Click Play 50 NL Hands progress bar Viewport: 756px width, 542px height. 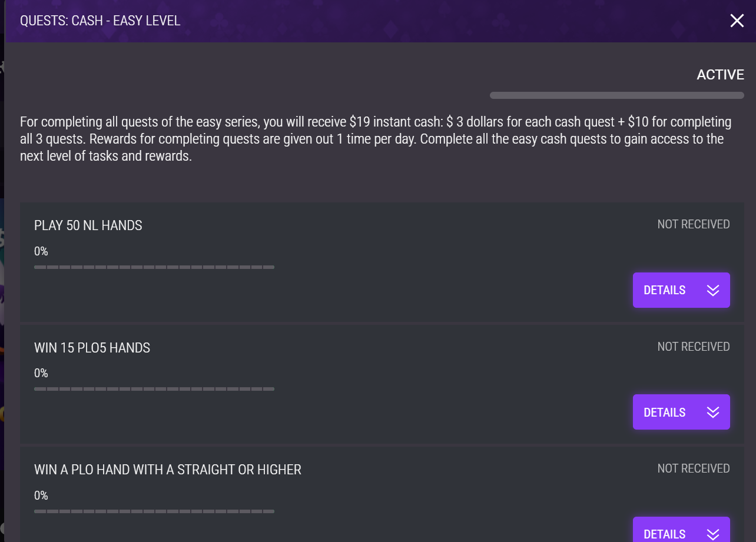(154, 267)
